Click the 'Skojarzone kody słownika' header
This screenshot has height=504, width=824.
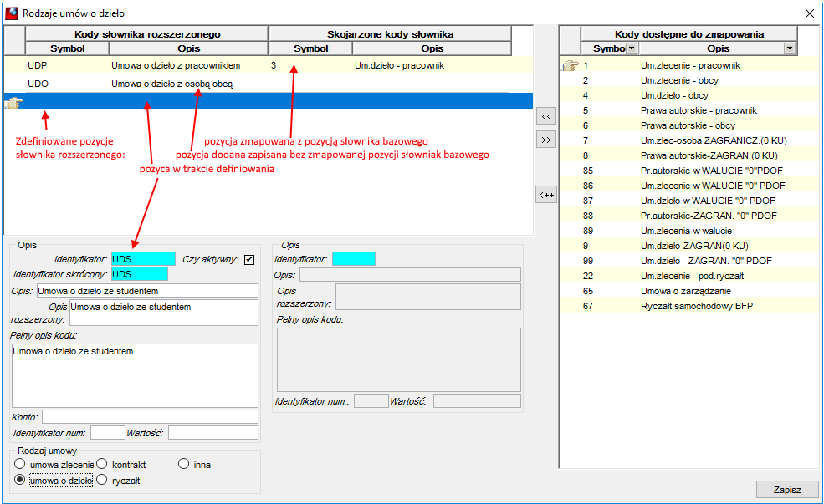390,34
